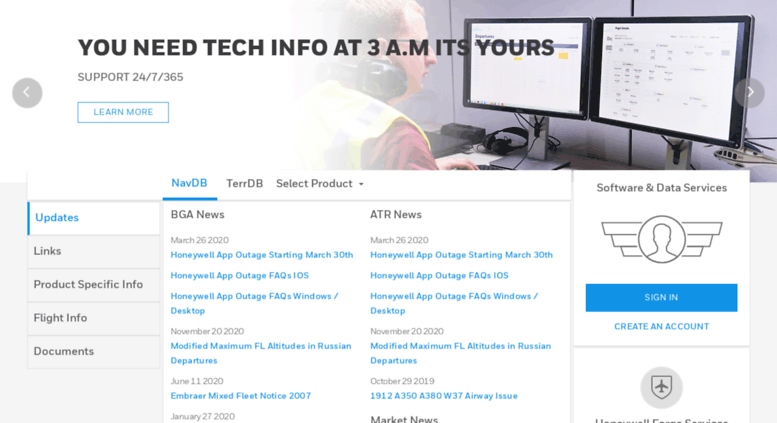Open ATR Honeywell App Outage Starting March 30th
This screenshot has width=777, height=423.
click(x=461, y=255)
